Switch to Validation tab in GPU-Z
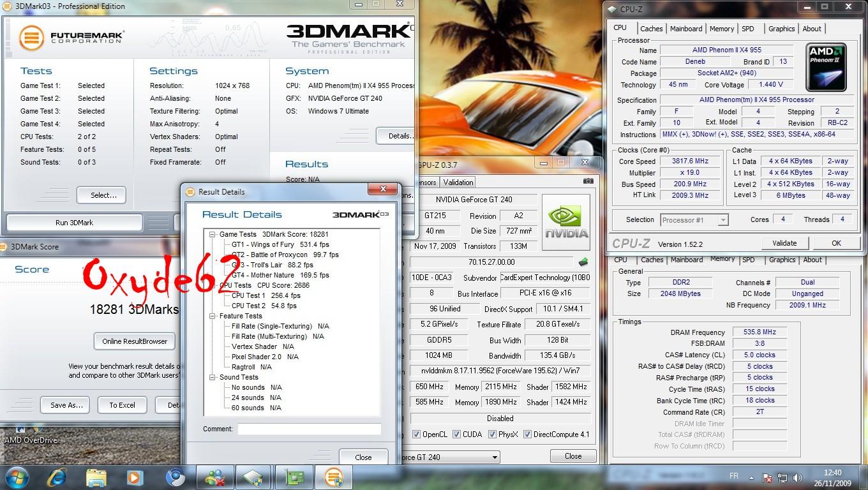The height and width of the screenshot is (490, 868). [x=458, y=182]
